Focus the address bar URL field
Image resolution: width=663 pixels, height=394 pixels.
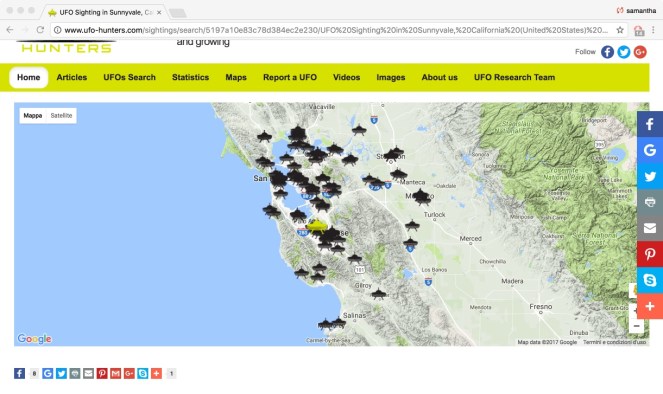(336, 30)
